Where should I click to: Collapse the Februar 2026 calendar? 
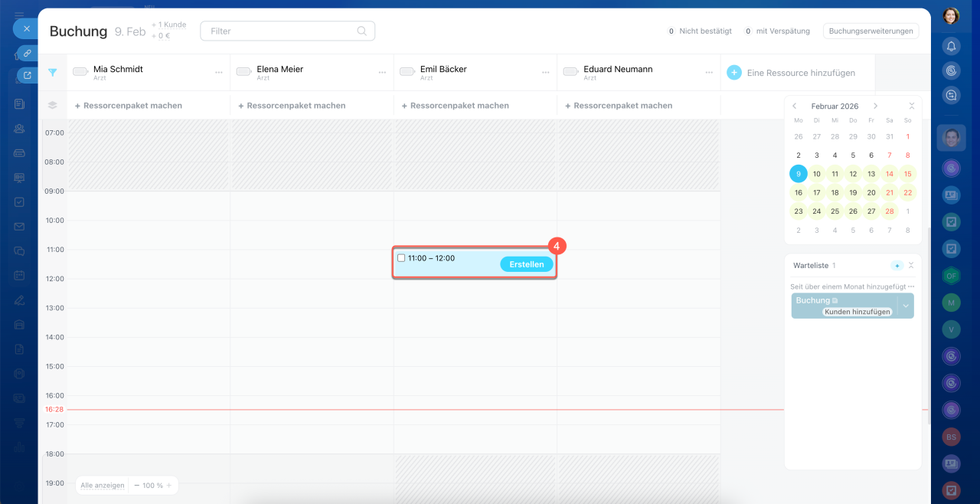[911, 106]
